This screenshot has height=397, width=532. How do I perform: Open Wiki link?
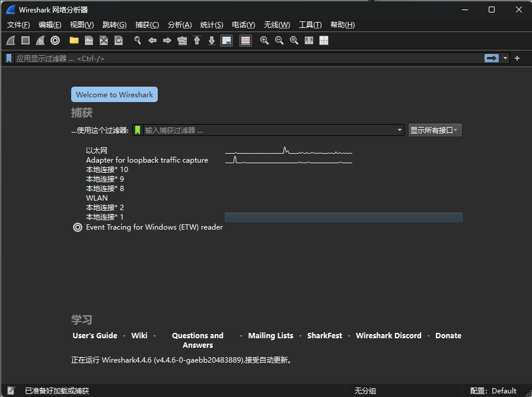139,335
